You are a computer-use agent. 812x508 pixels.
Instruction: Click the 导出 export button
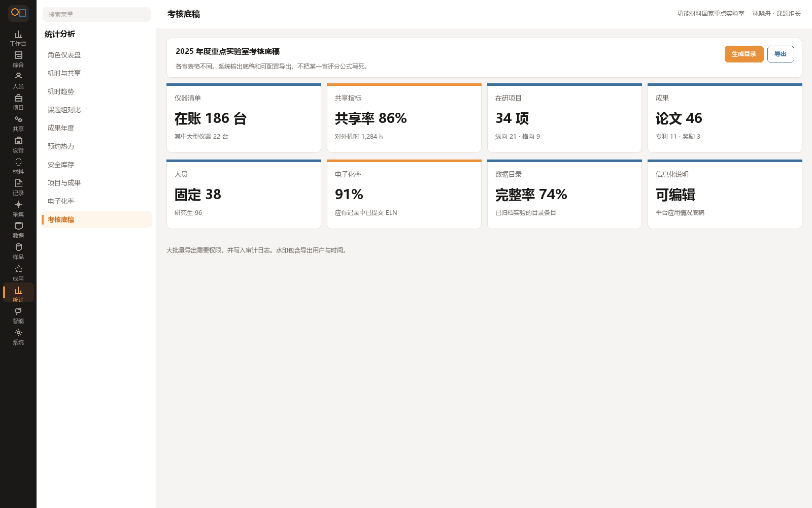click(x=781, y=54)
